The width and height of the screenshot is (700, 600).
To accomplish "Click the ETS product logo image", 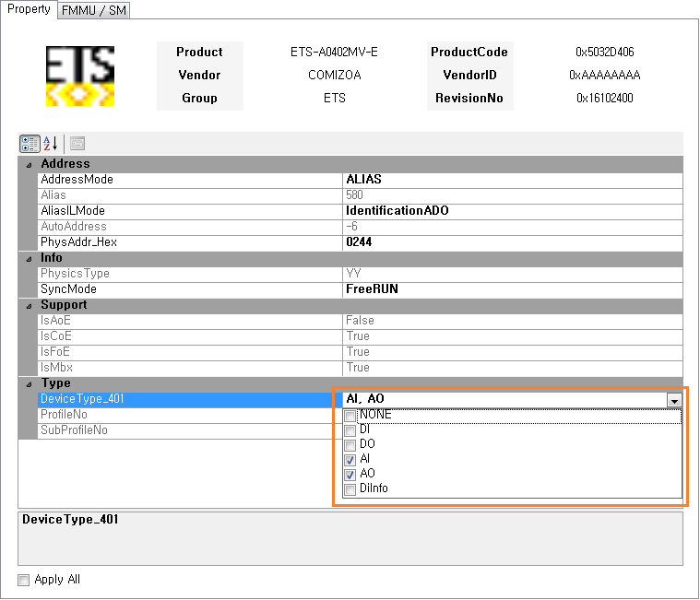I will [80, 76].
